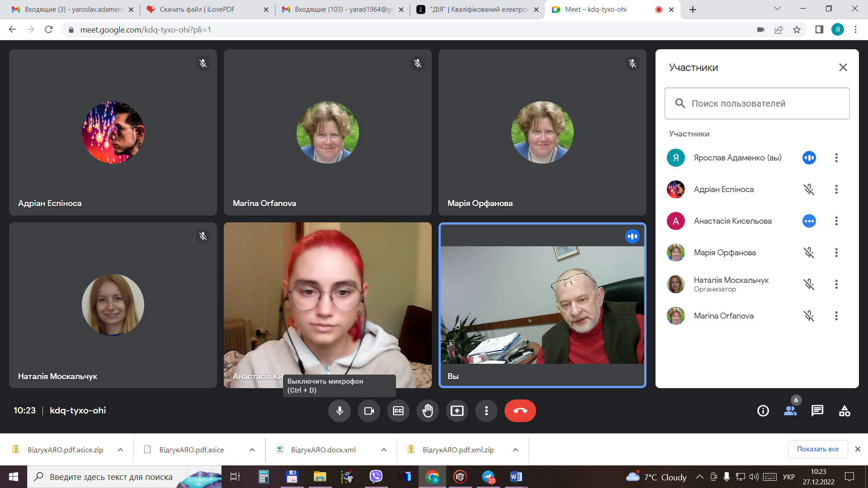The height and width of the screenshot is (488, 868).
Task: Open options menu for Адріан Еспіноса
Action: pyautogui.click(x=836, y=189)
